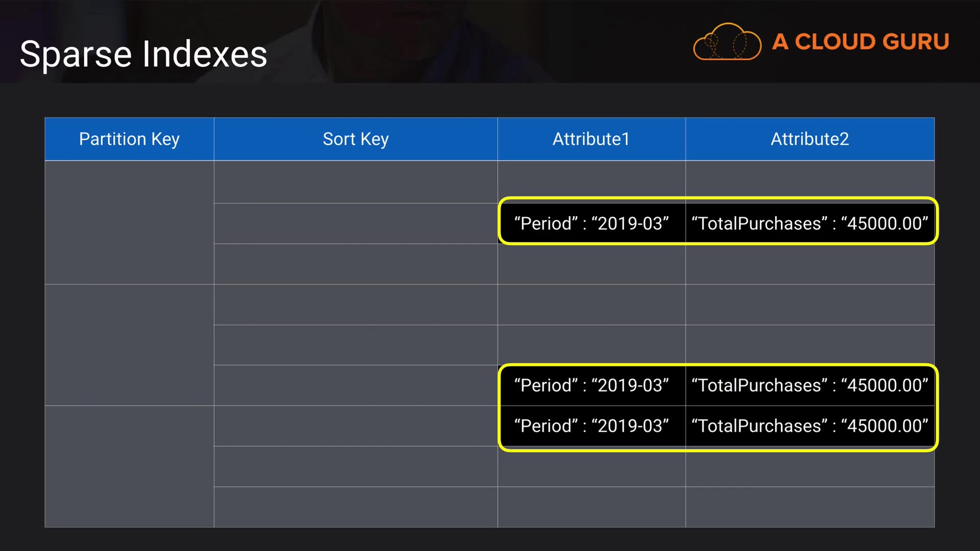Click the last empty Attribute2 cell at bottom
Viewport: 980px width, 551px height.
810,507
